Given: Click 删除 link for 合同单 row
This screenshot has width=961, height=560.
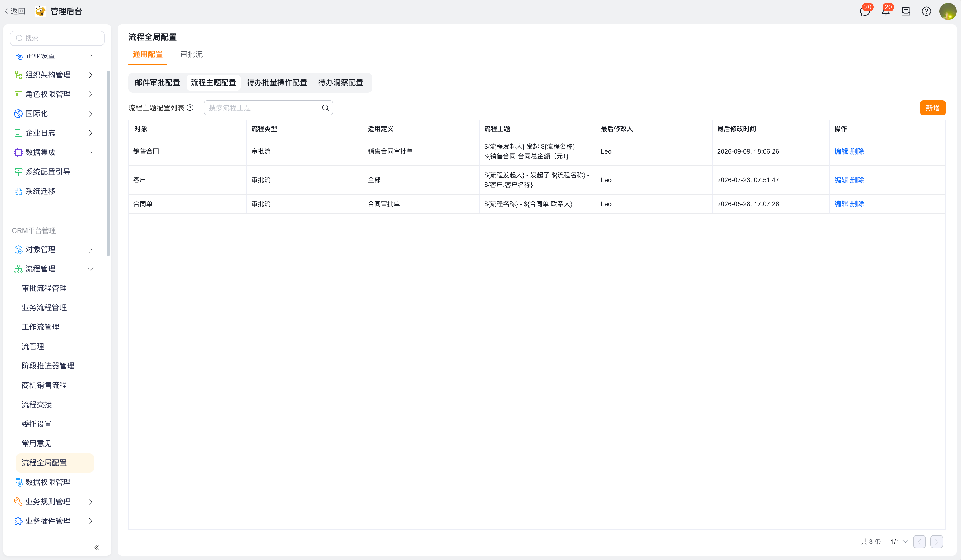Looking at the screenshot, I should (x=857, y=204).
